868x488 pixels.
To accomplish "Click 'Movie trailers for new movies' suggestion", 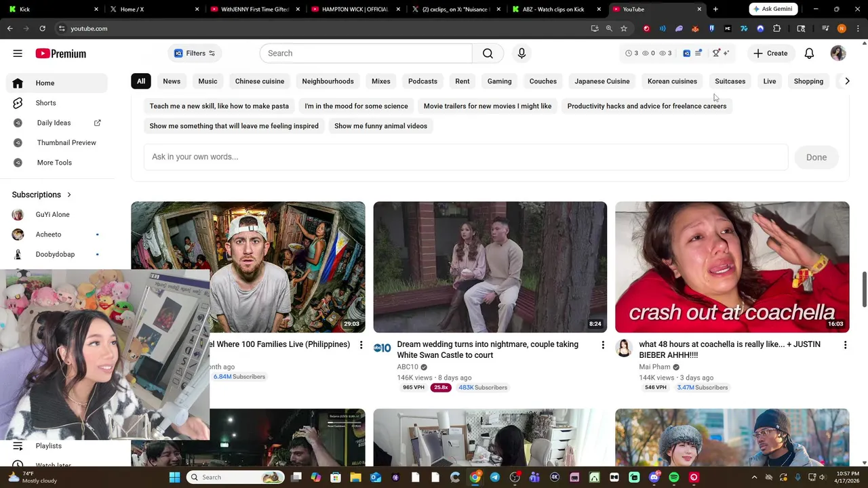I will pyautogui.click(x=488, y=106).
